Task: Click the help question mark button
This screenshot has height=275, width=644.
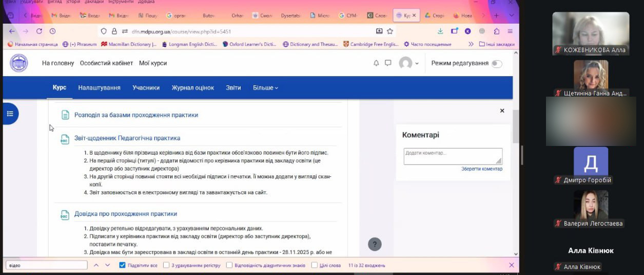Action: 375,244
